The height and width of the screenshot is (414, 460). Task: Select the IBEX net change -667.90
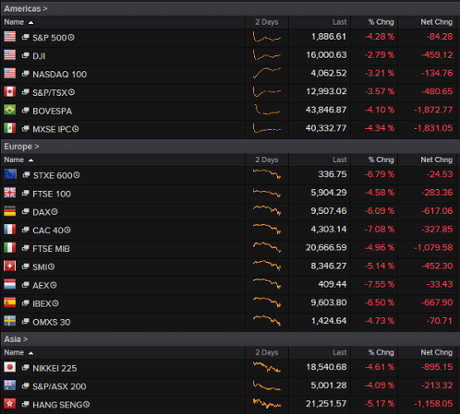click(x=437, y=303)
